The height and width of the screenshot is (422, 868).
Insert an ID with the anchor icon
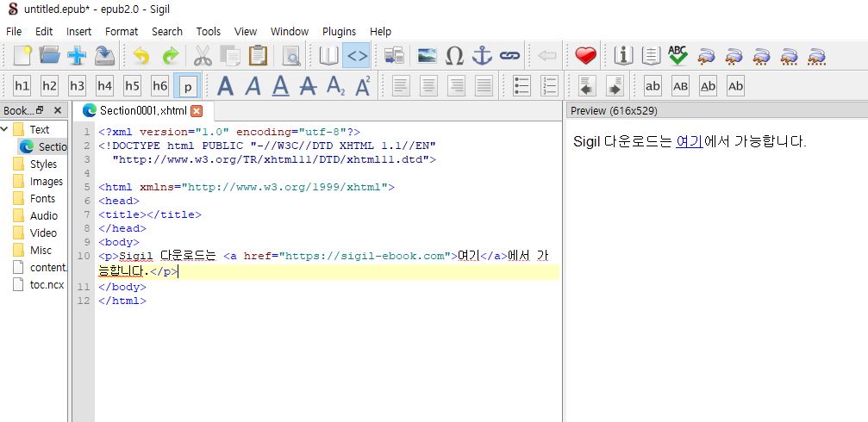[482, 55]
